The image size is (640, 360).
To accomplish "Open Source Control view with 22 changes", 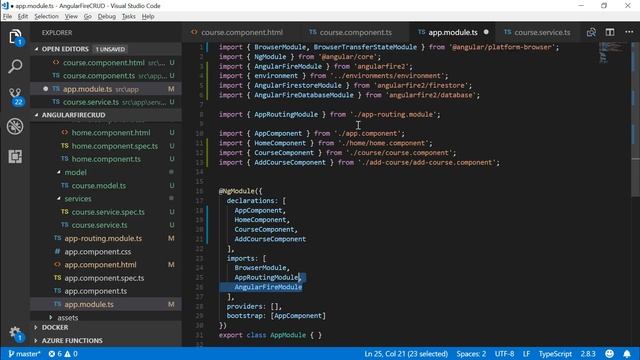I will pyautogui.click(x=15, y=97).
